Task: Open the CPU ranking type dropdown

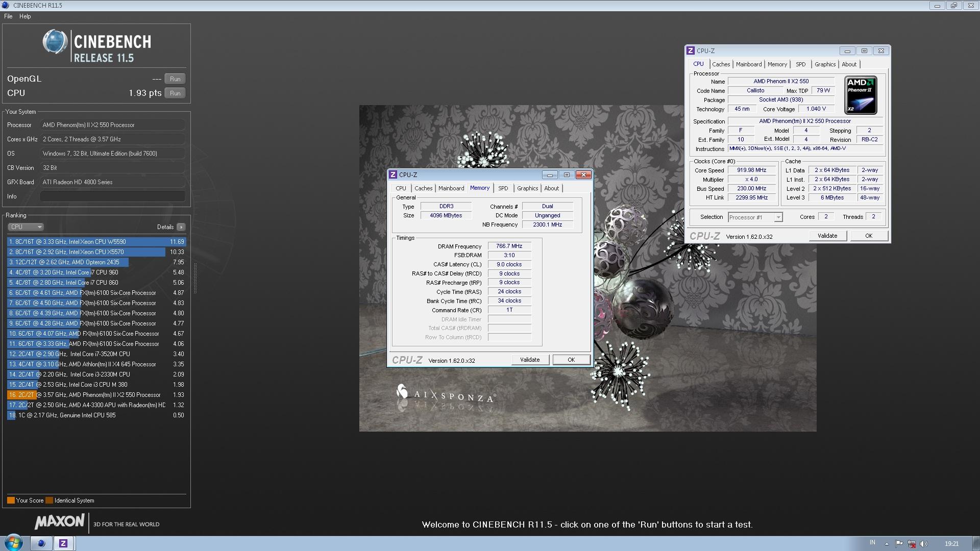Action: (x=26, y=227)
